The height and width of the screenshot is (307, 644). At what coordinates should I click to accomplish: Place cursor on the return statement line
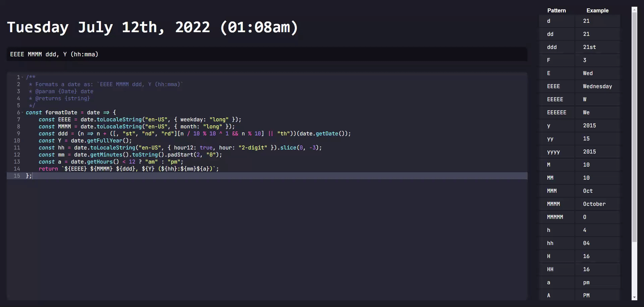click(x=134, y=169)
